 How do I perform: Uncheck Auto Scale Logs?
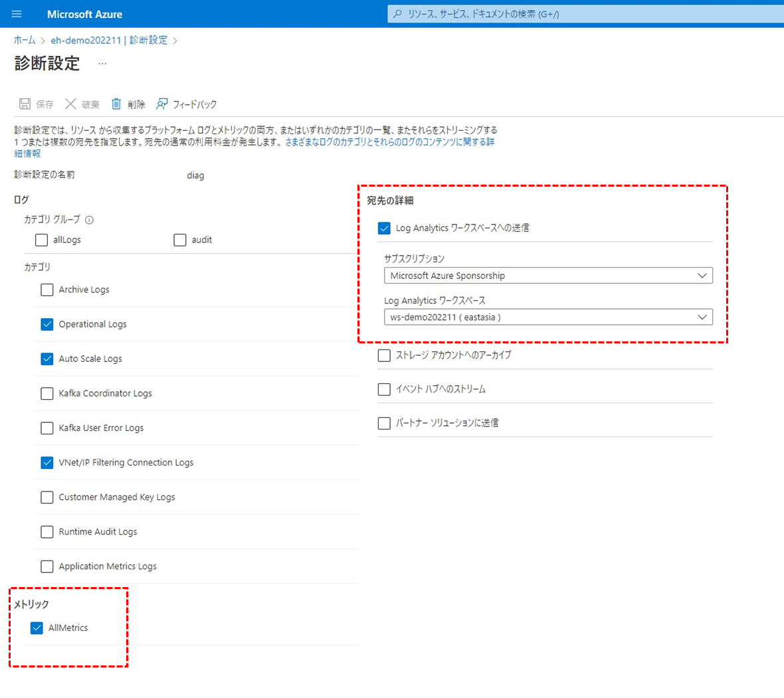(x=47, y=359)
